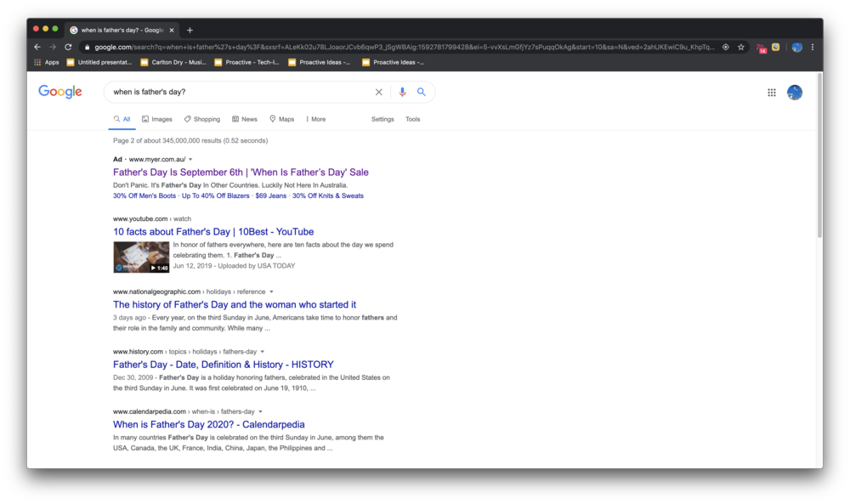Open '30% Off Knits & Sweats' sitelink
850x504 pixels.
coord(328,196)
